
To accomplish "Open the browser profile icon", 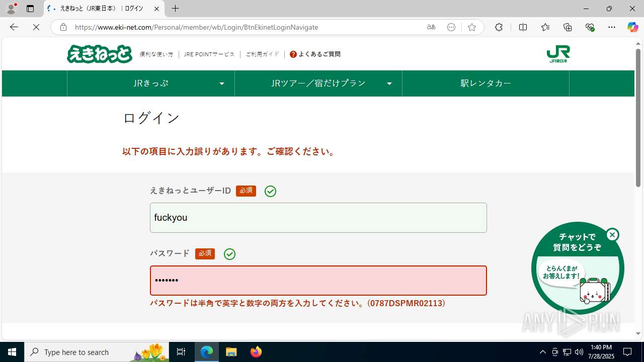I will pyautogui.click(x=11, y=9).
